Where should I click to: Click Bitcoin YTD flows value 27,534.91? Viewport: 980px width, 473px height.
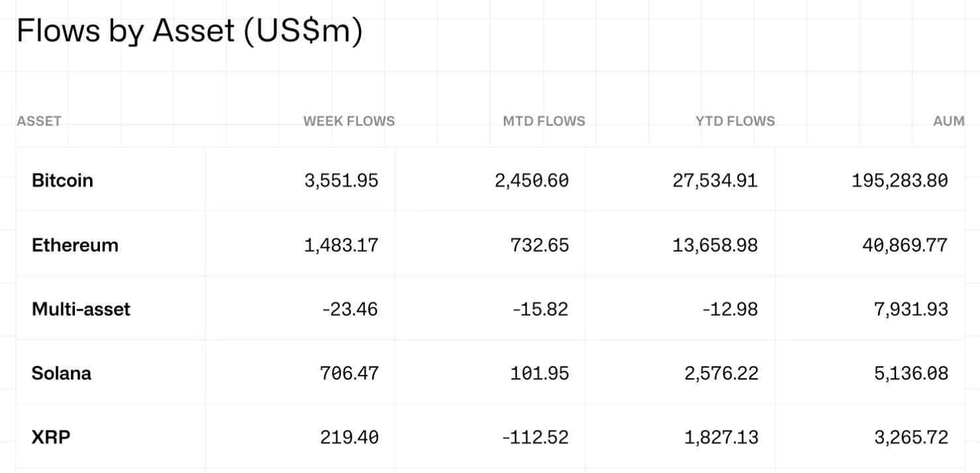click(x=715, y=180)
